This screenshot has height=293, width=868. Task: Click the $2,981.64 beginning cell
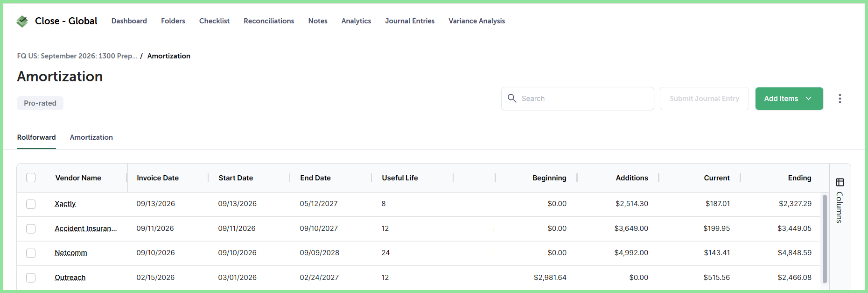(550, 278)
